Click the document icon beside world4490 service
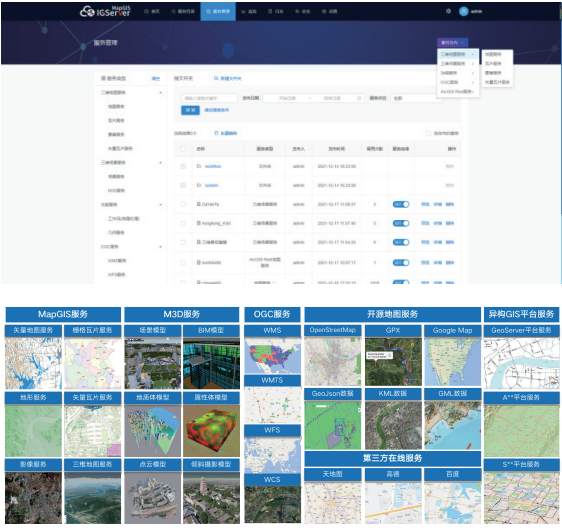562x528 pixels. coord(199,262)
